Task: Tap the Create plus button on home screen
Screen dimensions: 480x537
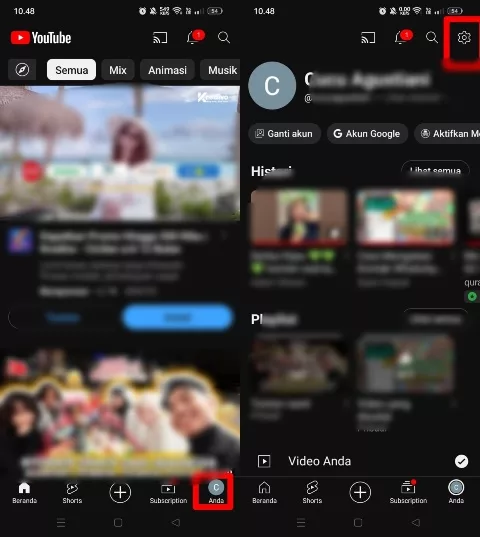Action: [x=120, y=492]
